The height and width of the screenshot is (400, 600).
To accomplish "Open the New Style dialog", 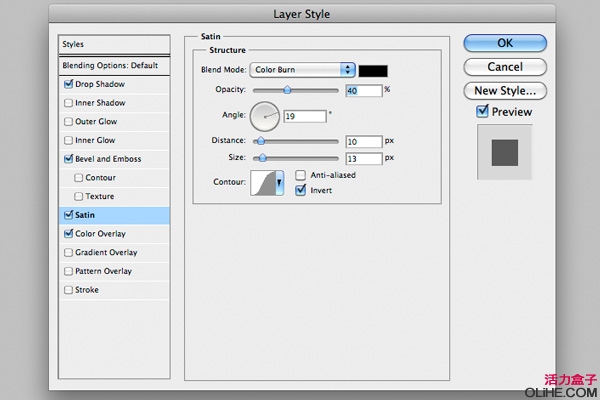I will (x=505, y=91).
